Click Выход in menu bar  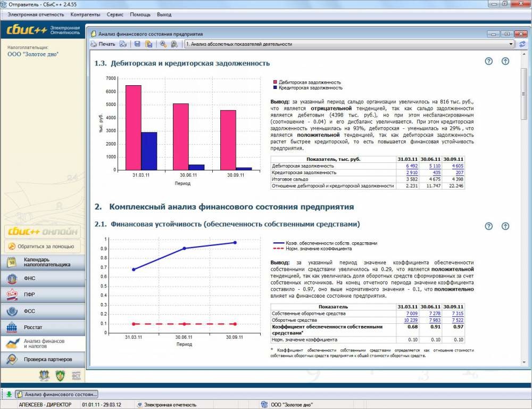pyautogui.click(x=164, y=14)
